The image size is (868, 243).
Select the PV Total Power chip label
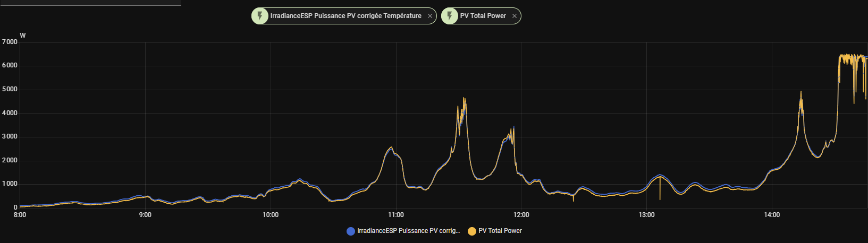point(483,16)
